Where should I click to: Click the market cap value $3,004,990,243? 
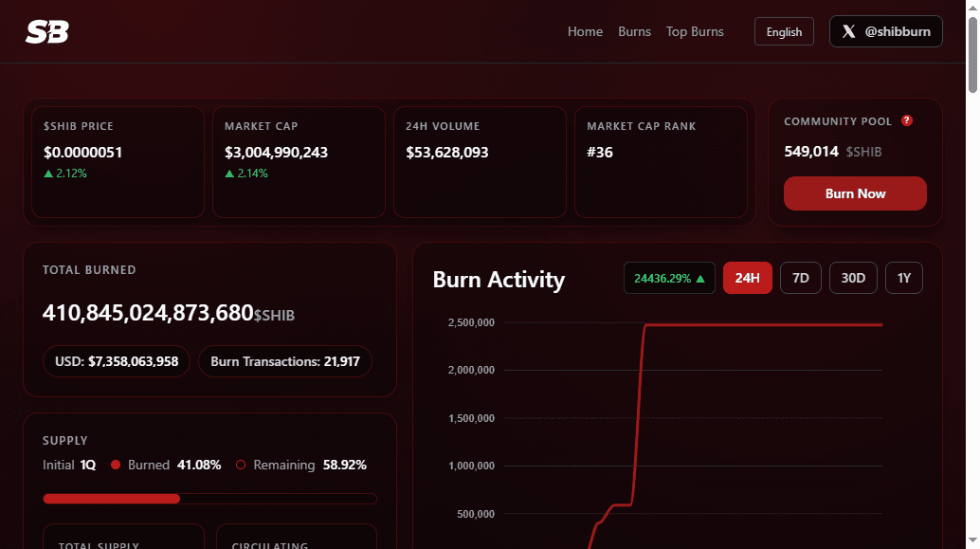(276, 152)
